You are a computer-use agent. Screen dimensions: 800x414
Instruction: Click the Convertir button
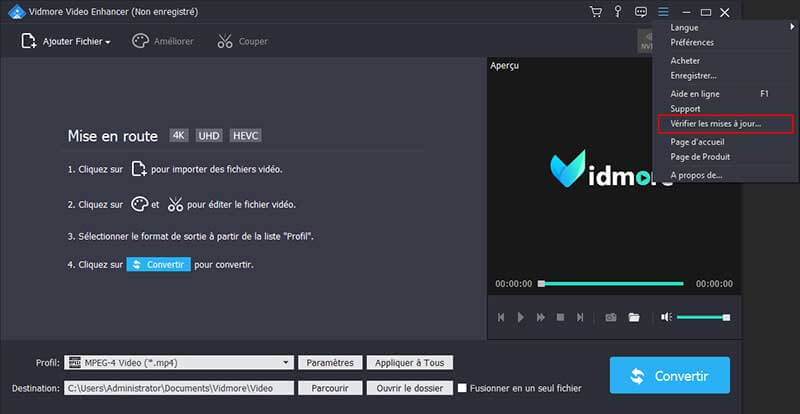click(669, 376)
